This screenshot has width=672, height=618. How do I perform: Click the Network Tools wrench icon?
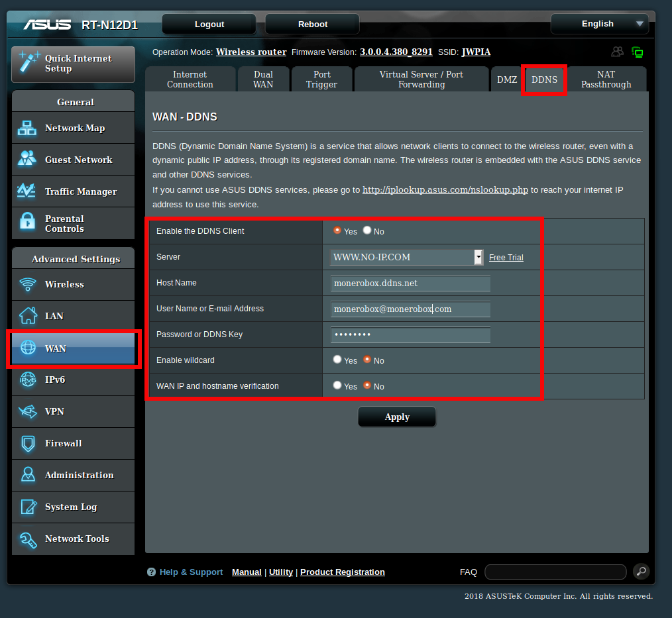point(28,540)
